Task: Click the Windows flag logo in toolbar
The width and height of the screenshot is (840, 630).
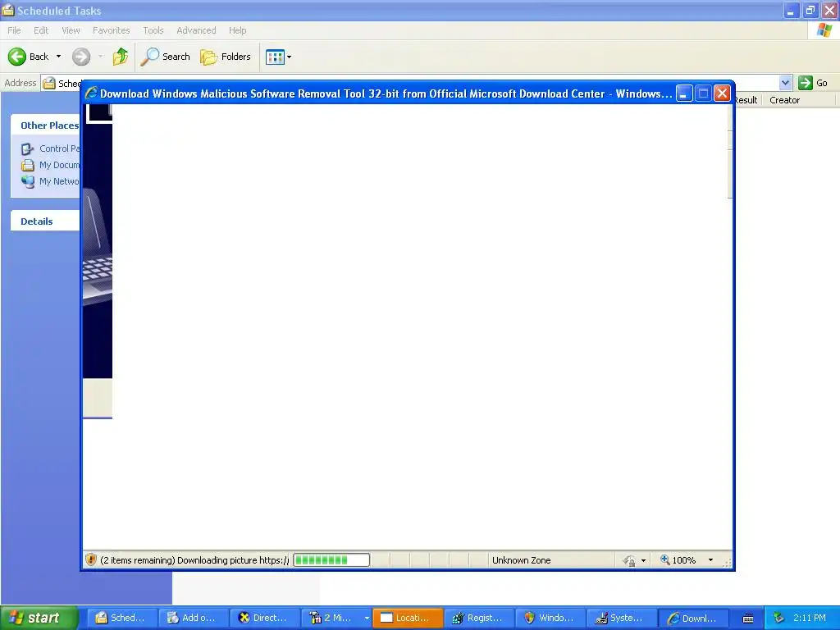Action: (824, 30)
